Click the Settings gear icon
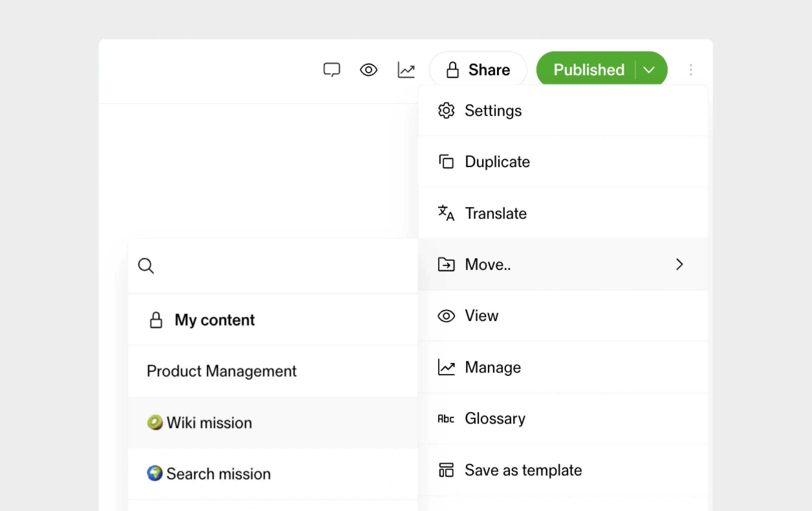Viewport: 812px width, 511px height. tap(446, 111)
